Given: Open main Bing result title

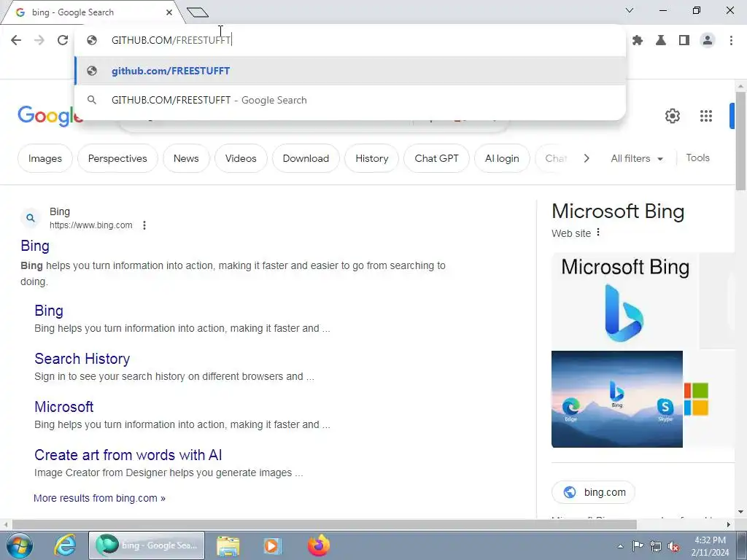Looking at the screenshot, I should click(35, 246).
